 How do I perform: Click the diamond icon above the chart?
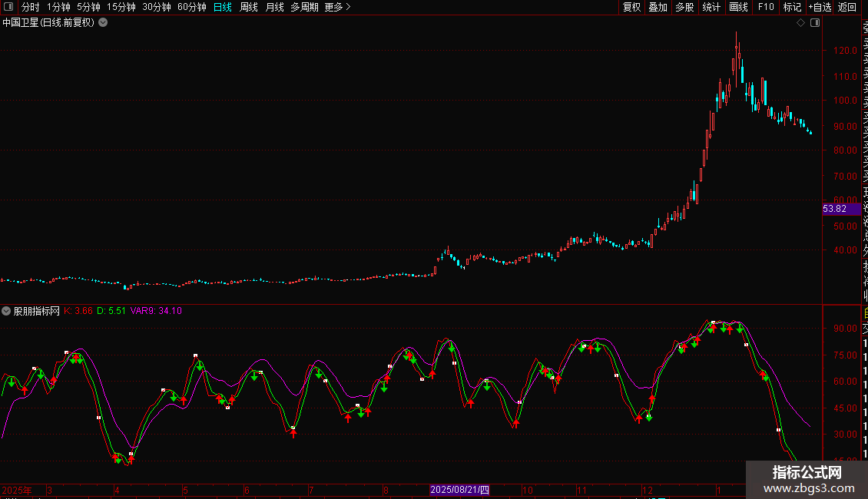[800, 23]
